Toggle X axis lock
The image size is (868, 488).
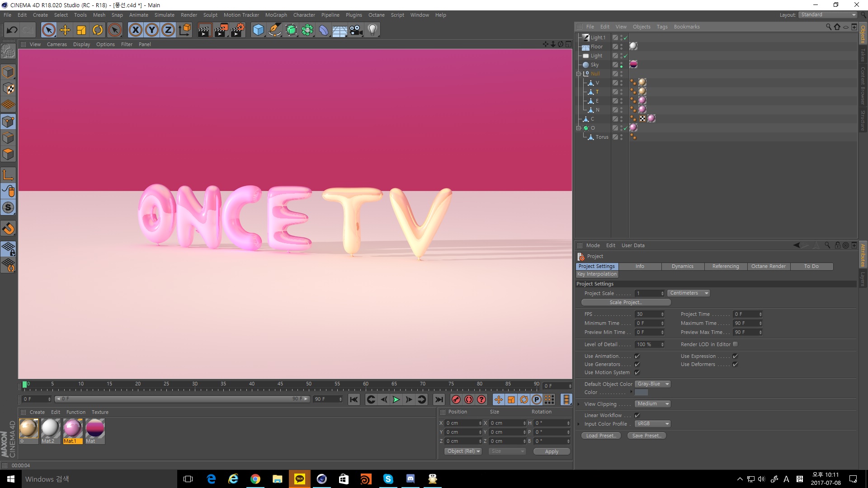pyautogui.click(x=135, y=30)
